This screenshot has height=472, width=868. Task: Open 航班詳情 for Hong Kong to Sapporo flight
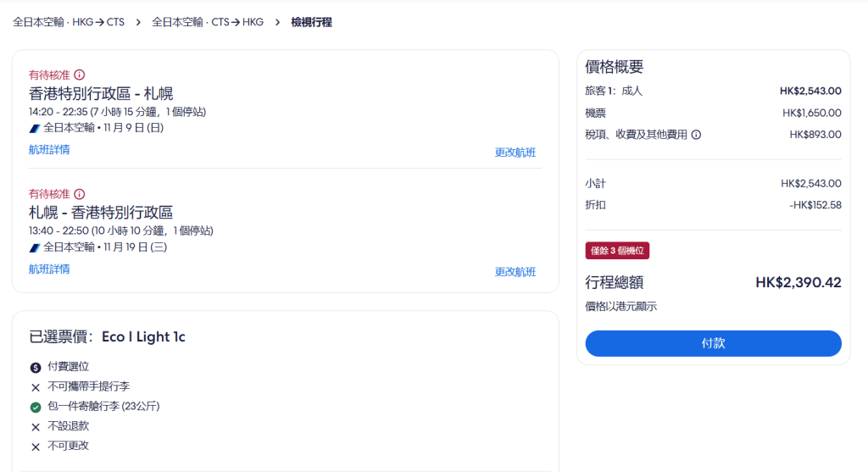(49, 150)
